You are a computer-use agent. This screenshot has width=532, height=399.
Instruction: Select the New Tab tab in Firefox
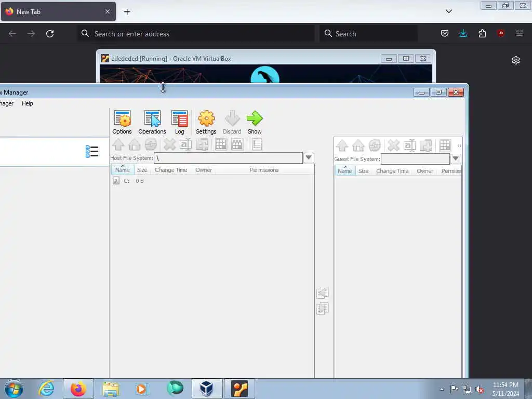(x=58, y=11)
